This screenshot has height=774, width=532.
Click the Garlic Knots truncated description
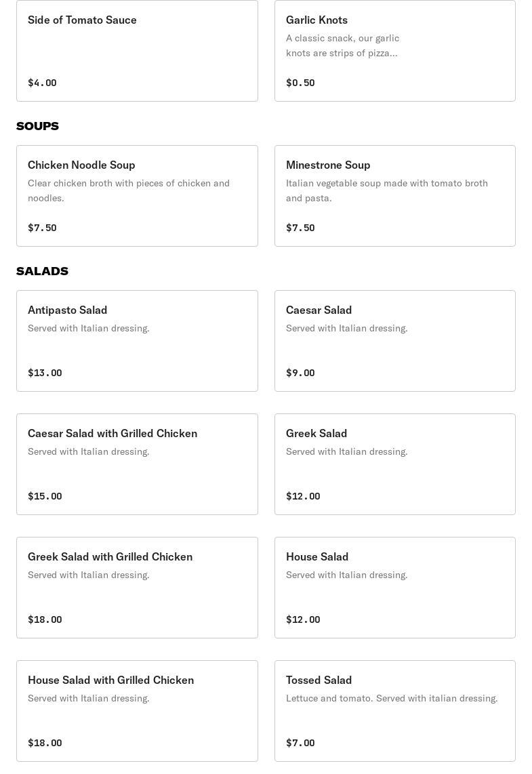[x=342, y=45]
